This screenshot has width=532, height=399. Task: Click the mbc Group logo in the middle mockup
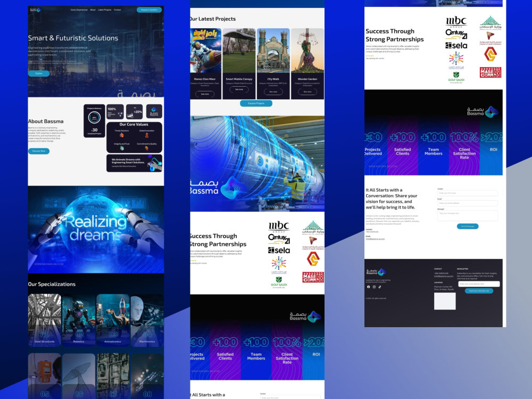click(x=279, y=226)
